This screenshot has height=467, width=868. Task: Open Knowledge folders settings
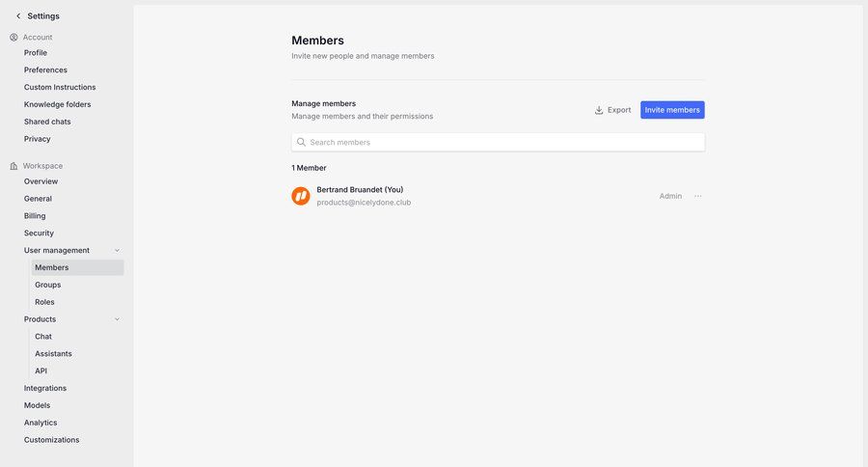click(58, 104)
